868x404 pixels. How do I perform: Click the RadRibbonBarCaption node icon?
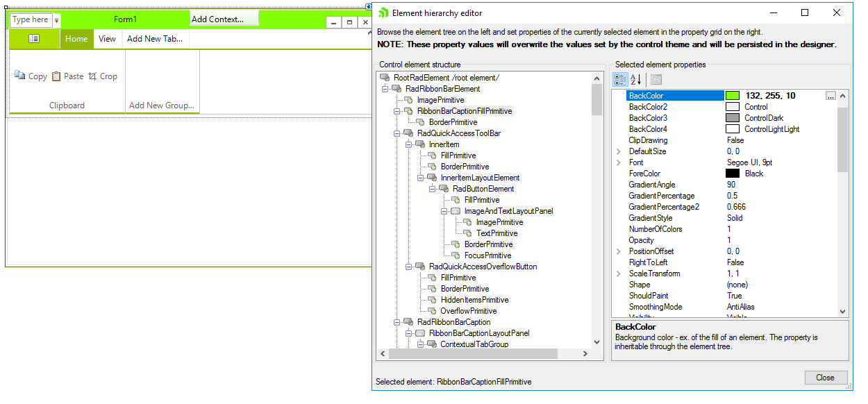[x=408, y=322]
